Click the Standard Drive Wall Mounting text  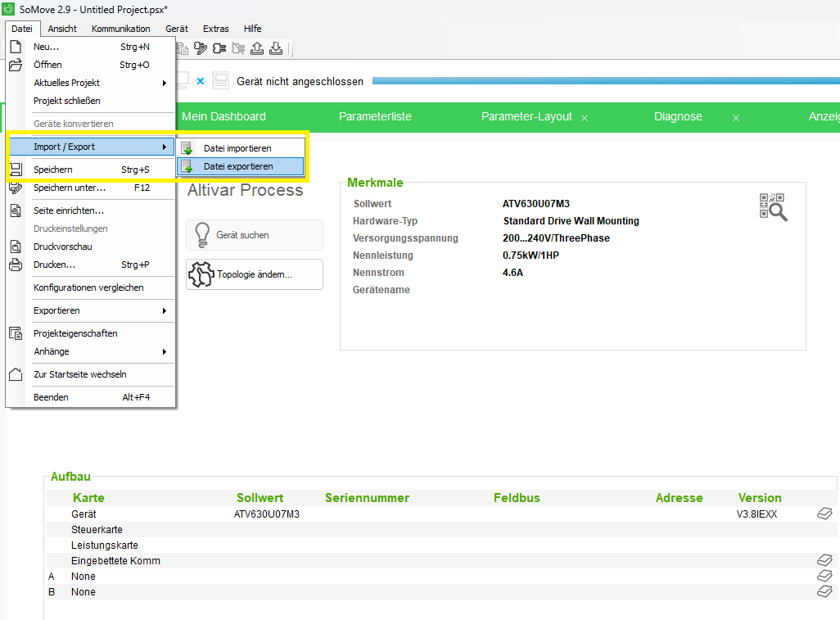tap(571, 221)
